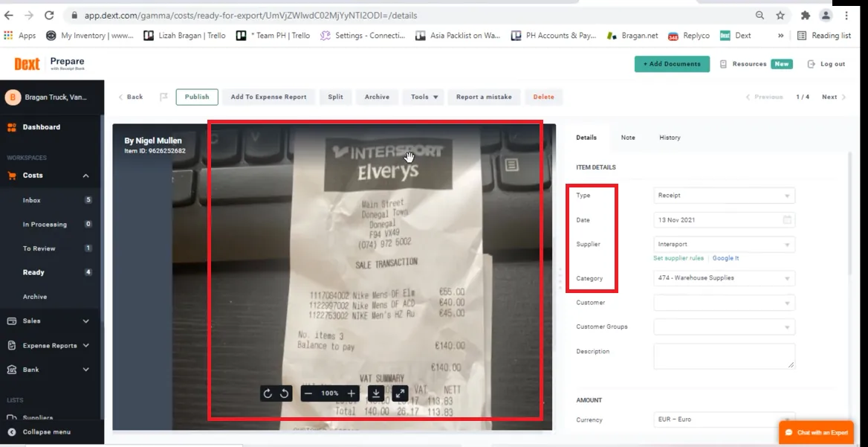This screenshot has height=447, width=868.
Task: Open Apps bookmark grid icon
Action: 8,36
